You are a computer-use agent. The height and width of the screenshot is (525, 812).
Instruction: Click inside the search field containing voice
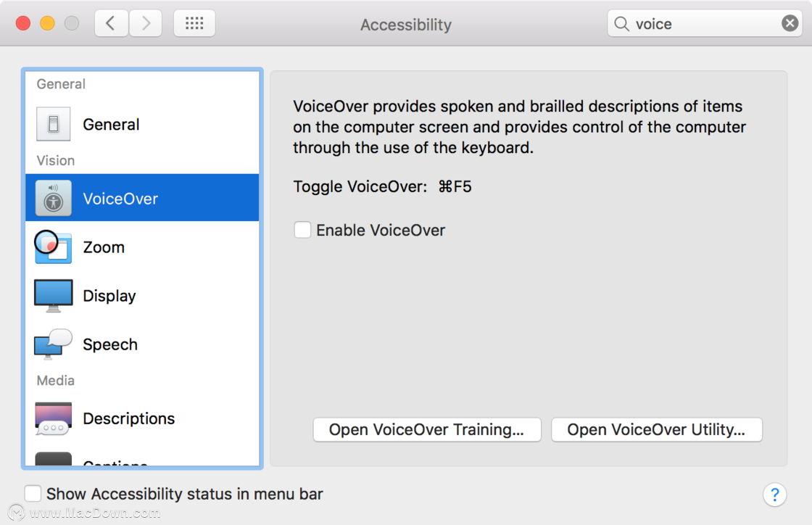click(704, 24)
